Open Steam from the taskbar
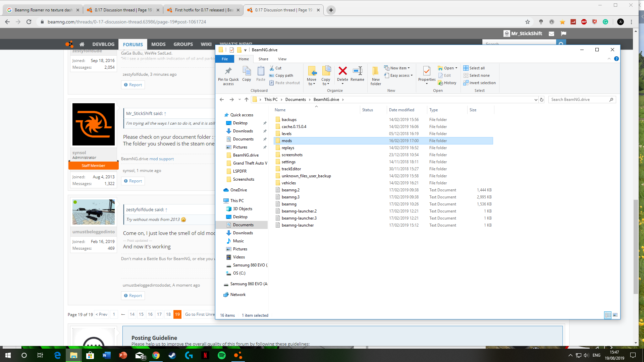 click(x=172, y=355)
